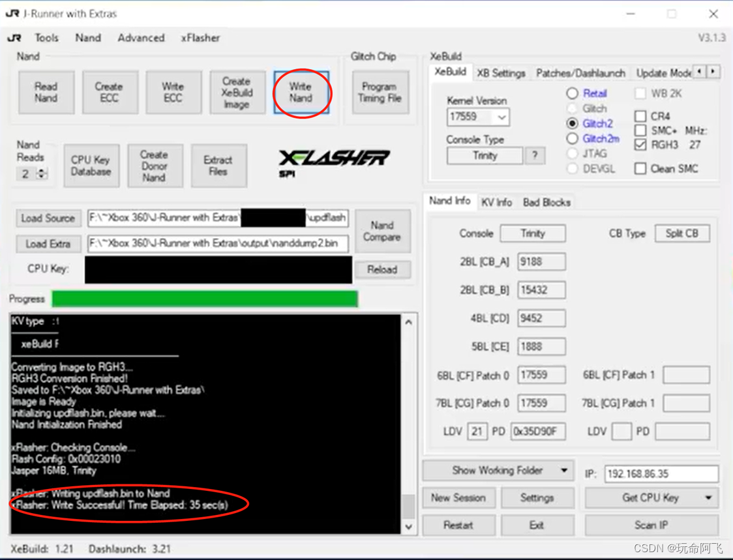Click the log vertical scrollbar thumb

click(x=408, y=507)
